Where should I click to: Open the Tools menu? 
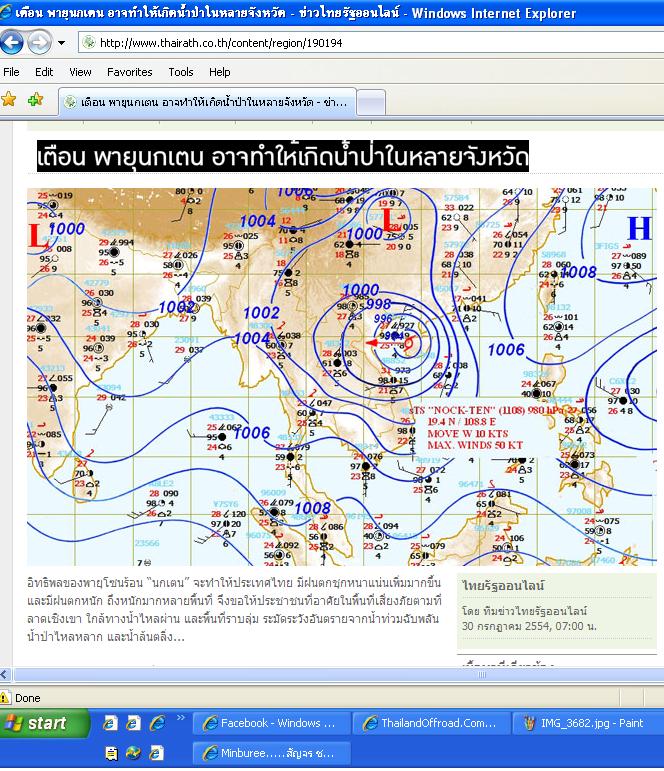(181, 72)
